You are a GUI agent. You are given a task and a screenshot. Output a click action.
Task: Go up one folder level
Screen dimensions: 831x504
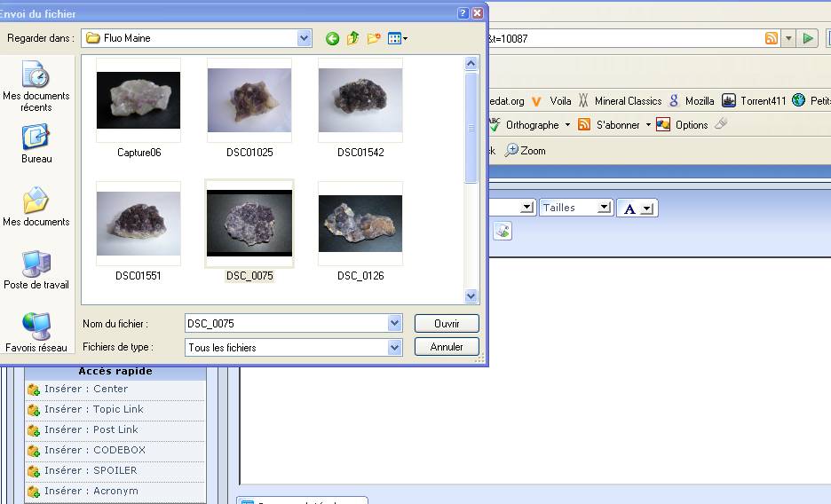point(352,38)
